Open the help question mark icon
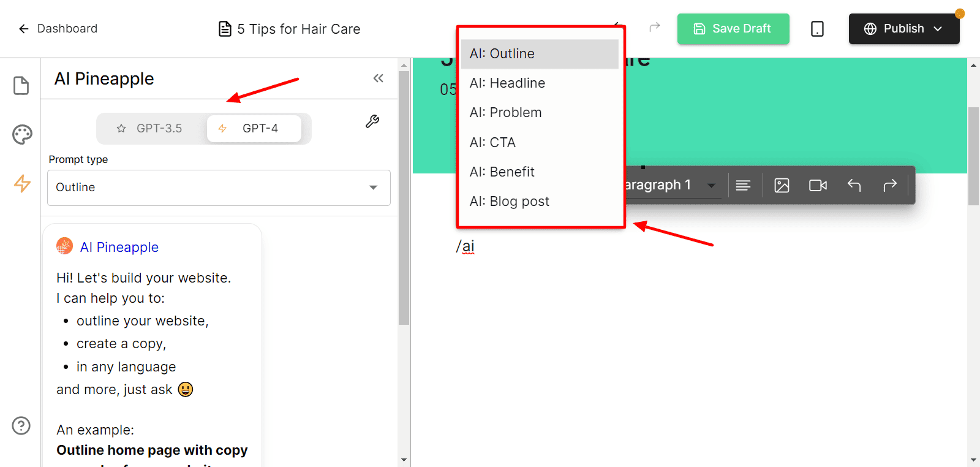Image resolution: width=980 pixels, height=467 pixels. pos(21,425)
